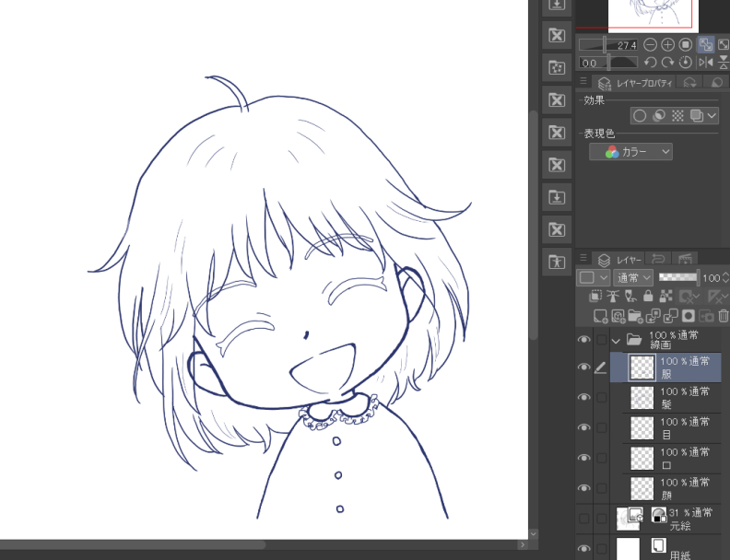730x560 pixels.
Task: Click the zoom out button in Navigator
Action: coord(651,44)
